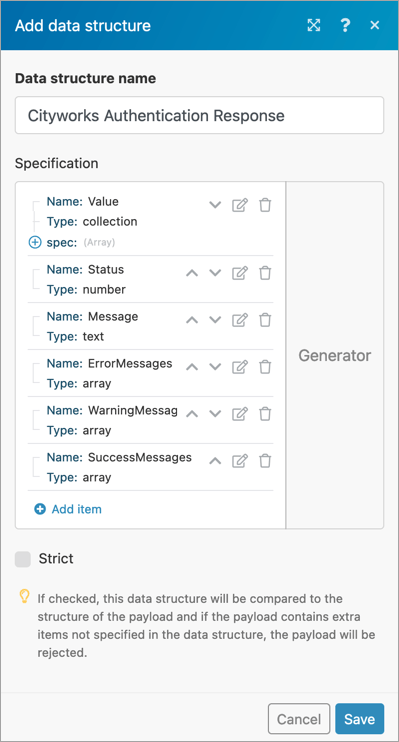This screenshot has width=399, height=742.
Task: Move the ErrorMessages item up
Action: (x=192, y=367)
